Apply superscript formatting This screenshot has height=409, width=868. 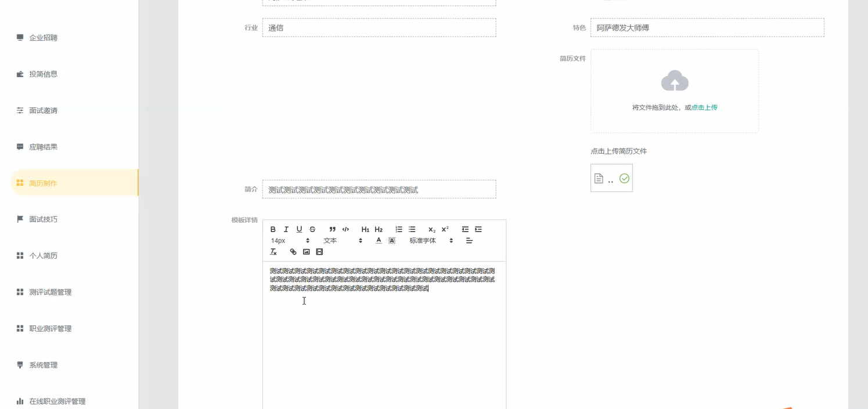click(444, 229)
